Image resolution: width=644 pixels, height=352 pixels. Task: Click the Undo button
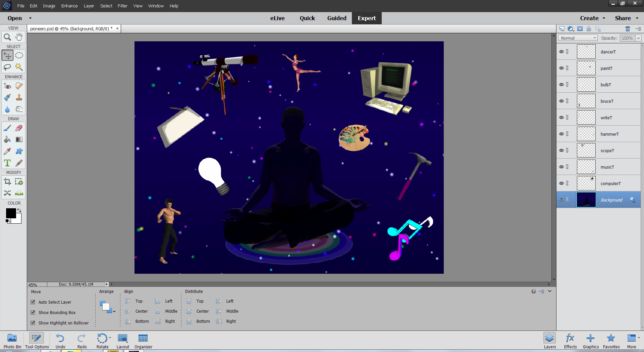coord(60,341)
